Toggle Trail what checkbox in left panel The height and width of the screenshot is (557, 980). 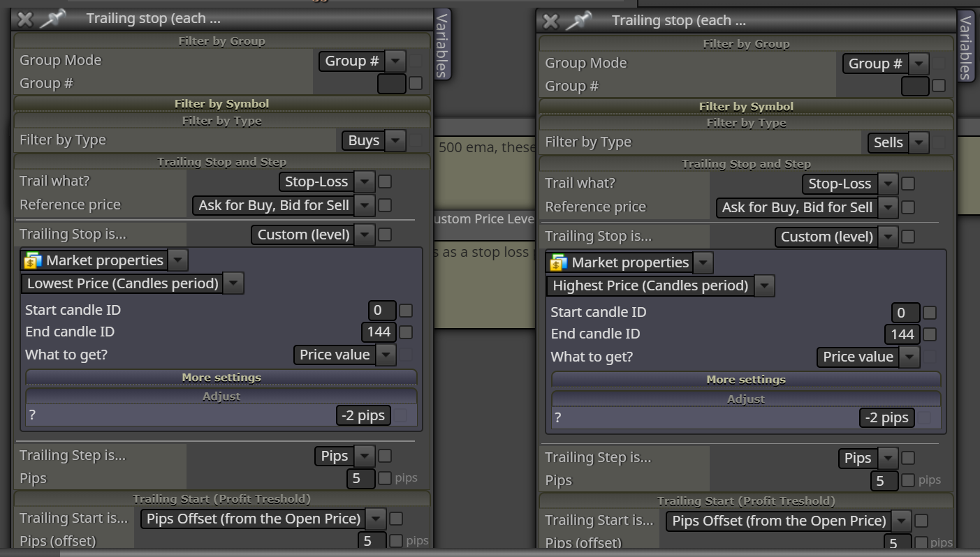385,182
